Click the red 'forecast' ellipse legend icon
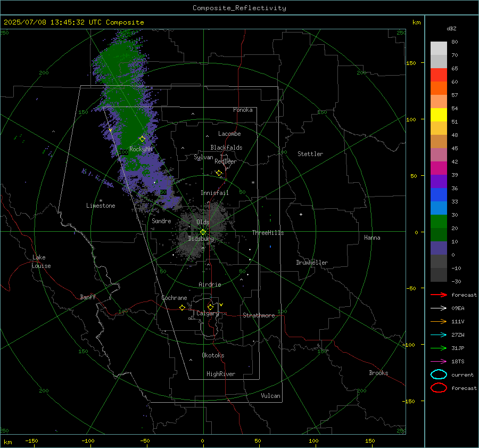The height and width of the screenshot is (448, 479). pyautogui.click(x=439, y=388)
